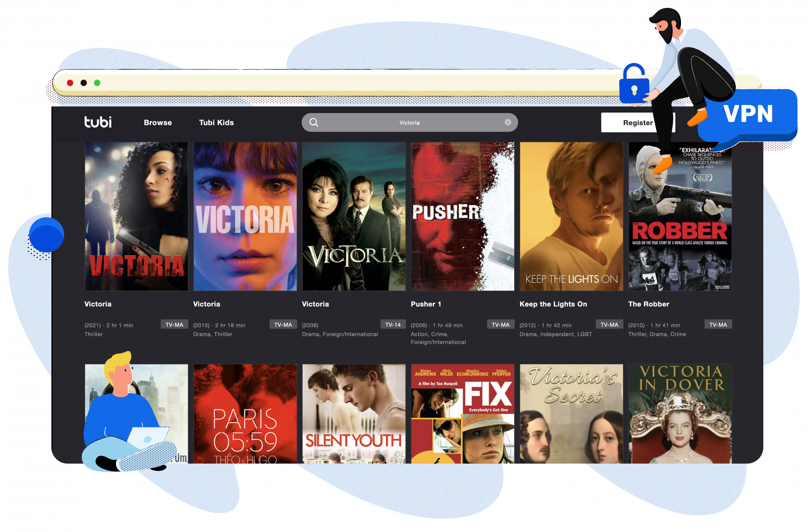The height and width of the screenshot is (532, 808).
Task: Click the Pusher 1 title link
Action: click(426, 304)
